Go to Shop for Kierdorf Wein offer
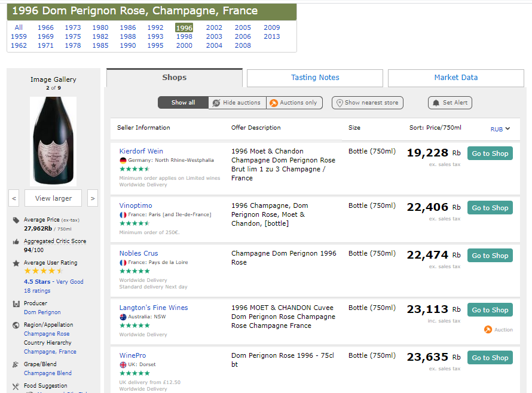532x393 pixels. pos(490,153)
